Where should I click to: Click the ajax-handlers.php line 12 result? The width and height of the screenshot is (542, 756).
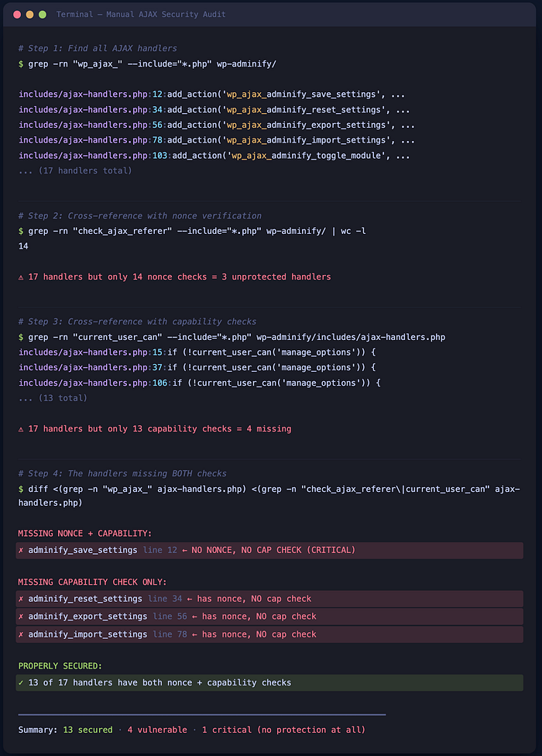(211, 94)
